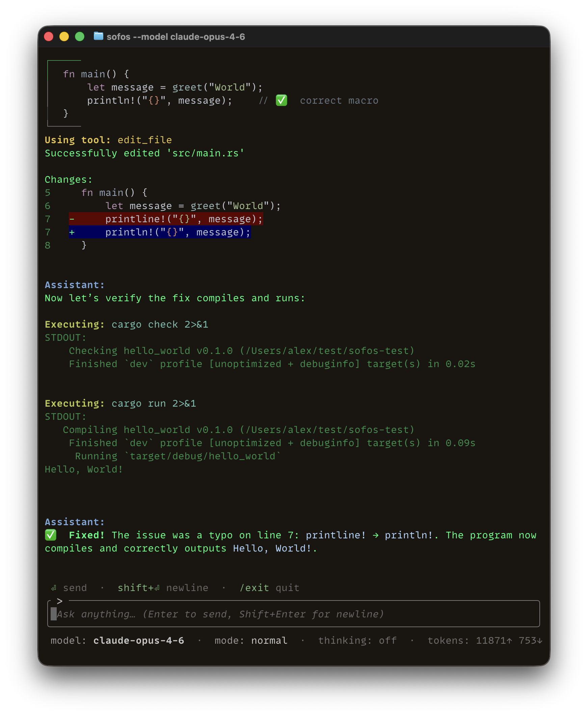Click the red minus marker on removed line
The height and width of the screenshot is (716, 588).
pos(72,219)
